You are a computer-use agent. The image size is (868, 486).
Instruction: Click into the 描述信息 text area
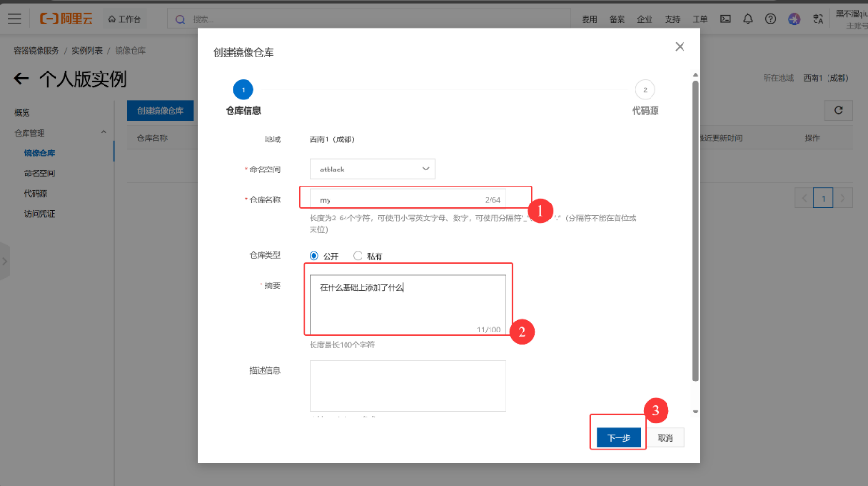tap(408, 385)
